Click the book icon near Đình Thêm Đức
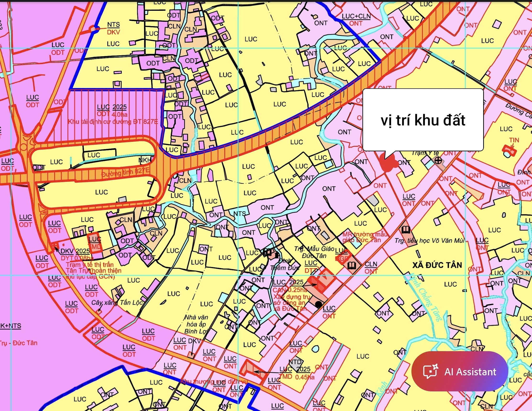 pyautogui.click(x=267, y=252)
